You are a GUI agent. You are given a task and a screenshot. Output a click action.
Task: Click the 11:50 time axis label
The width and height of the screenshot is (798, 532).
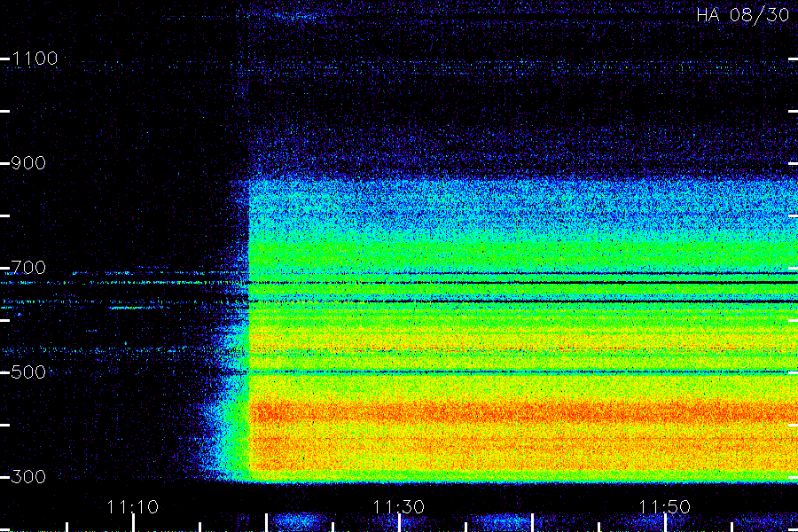tap(665, 507)
